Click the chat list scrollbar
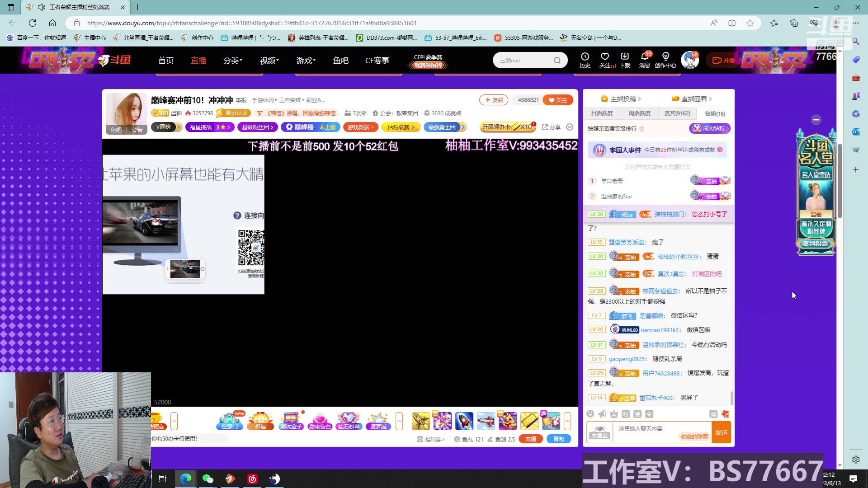Screen dimensions: 868x488 [732, 398]
